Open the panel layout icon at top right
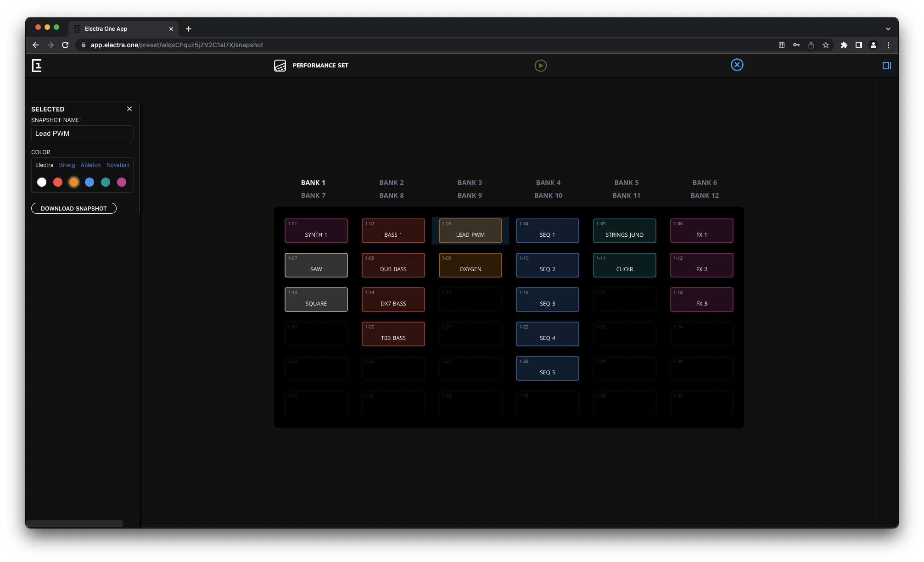Image resolution: width=924 pixels, height=562 pixels. [x=886, y=66]
